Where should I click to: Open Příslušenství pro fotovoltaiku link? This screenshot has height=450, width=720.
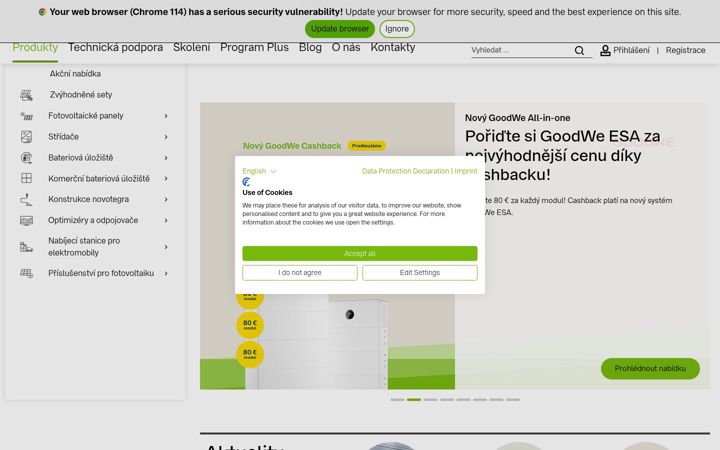click(x=101, y=274)
